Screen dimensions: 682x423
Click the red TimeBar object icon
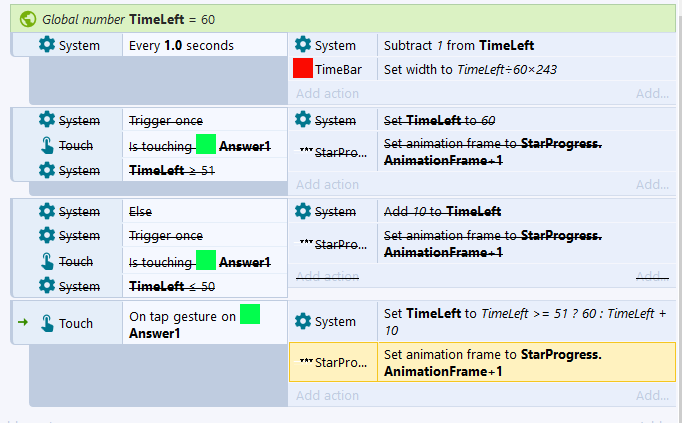pyautogui.click(x=303, y=70)
